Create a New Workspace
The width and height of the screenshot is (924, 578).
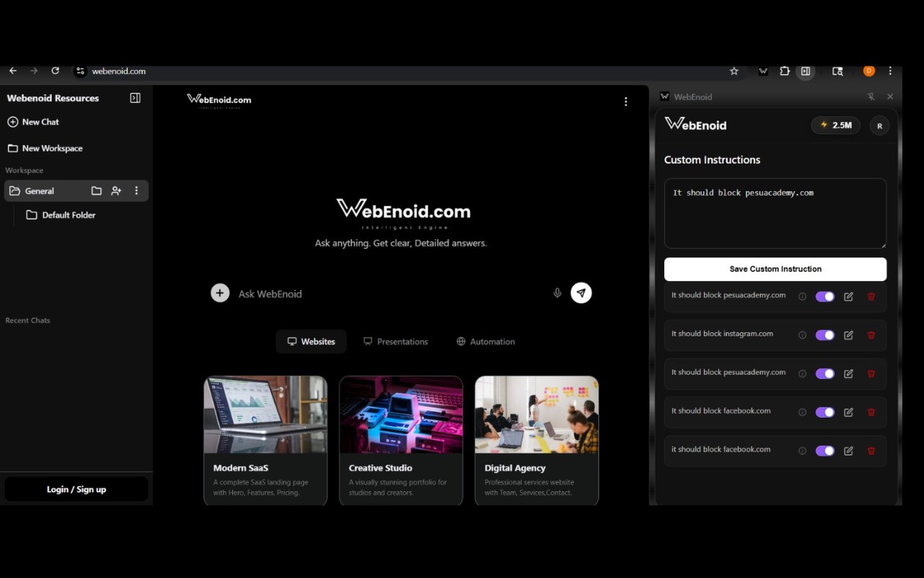pos(45,148)
